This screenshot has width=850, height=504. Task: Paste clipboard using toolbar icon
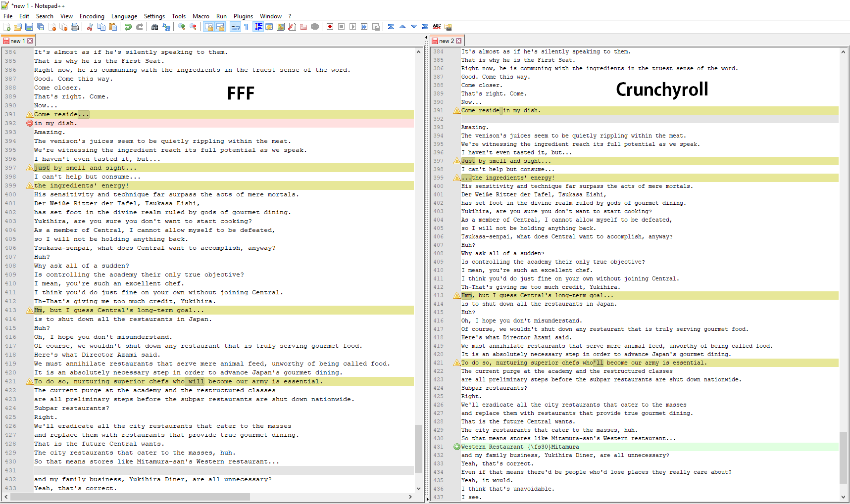coord(113,27)
